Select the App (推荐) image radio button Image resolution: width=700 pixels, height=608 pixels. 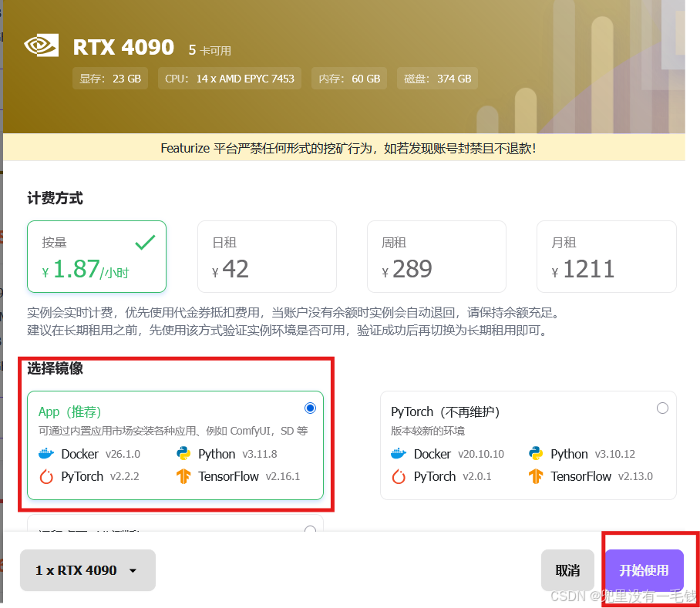pos(310,408)
